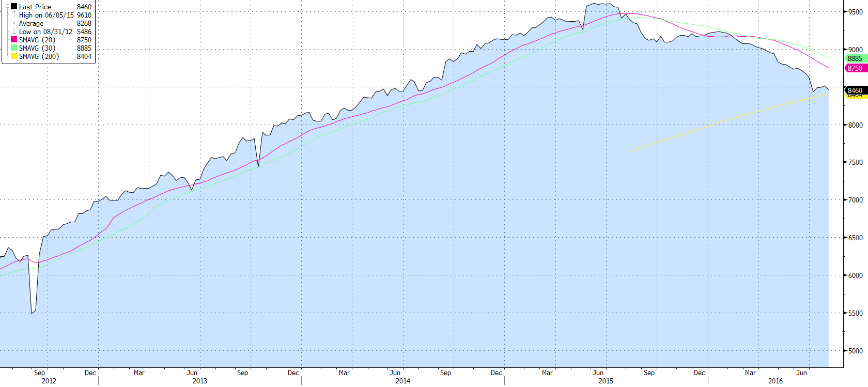This screenshot has width=868, height=387.
Task: Click the Jun label above 2014
Action: coord(395,373)
